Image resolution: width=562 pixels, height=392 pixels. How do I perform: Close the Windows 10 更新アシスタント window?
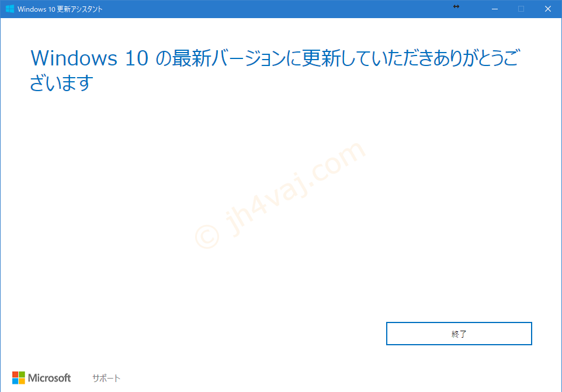pos(547,9)
